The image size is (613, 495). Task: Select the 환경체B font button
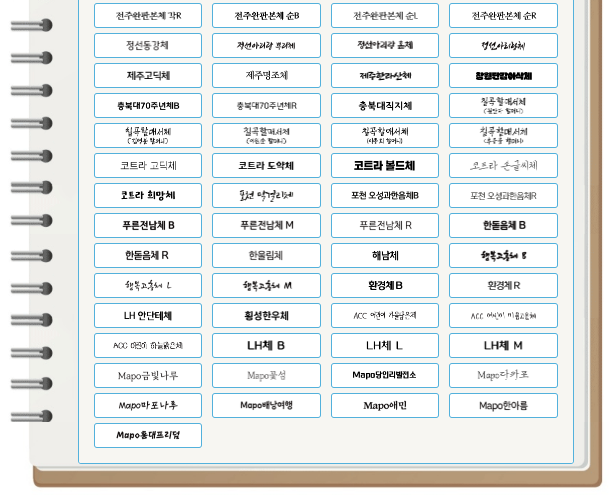pos(385,285)
